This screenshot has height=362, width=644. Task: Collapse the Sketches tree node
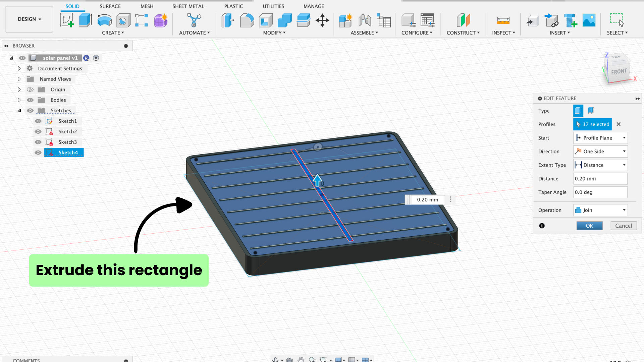click(19, 111)
